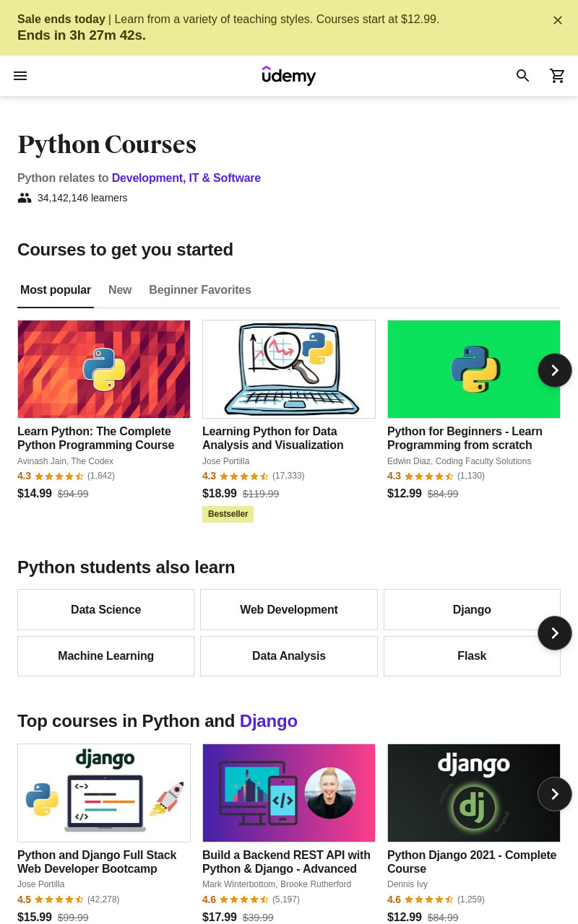
Task: Switch to Beginner Favorites tab
Action: point(200,290)
